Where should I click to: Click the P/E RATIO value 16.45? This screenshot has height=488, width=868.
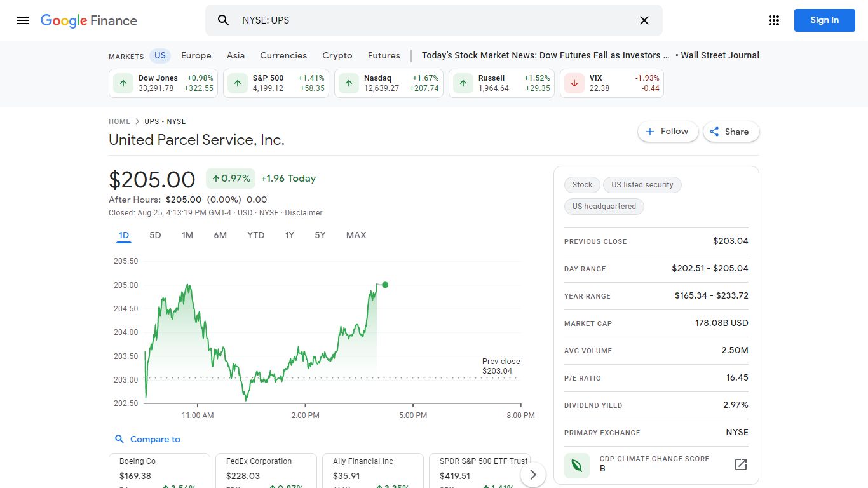pyautogui.click(x=737, y=377)
